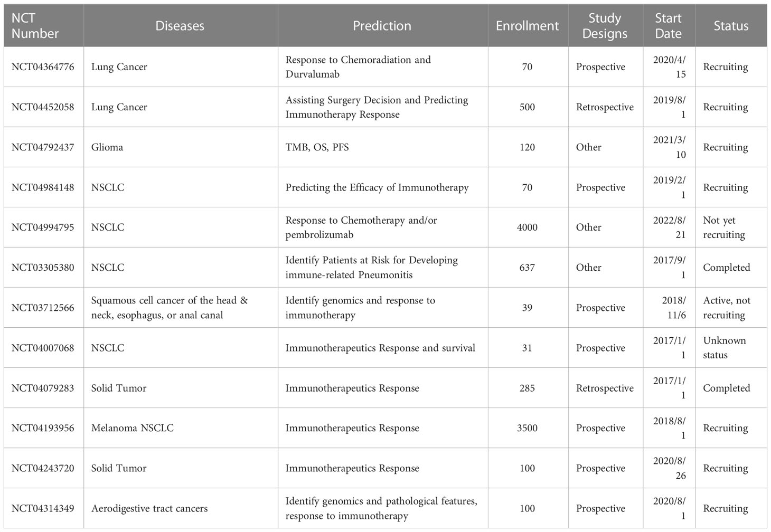771x532 pixels.
Task: Open trial NCT04364776
Action: click(x=43, y=67)
